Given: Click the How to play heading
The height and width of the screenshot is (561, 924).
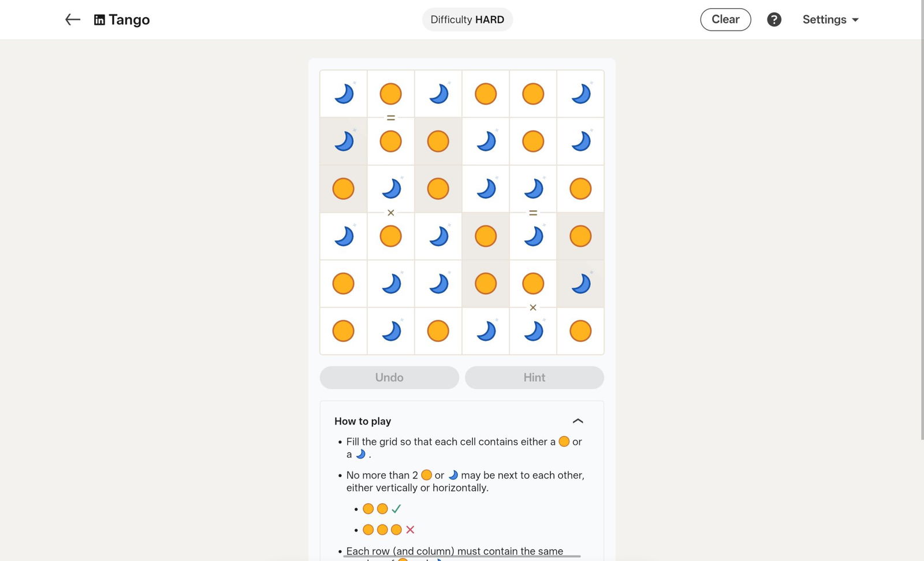Looking at the screenshot, I should click(x=363, y=421).
